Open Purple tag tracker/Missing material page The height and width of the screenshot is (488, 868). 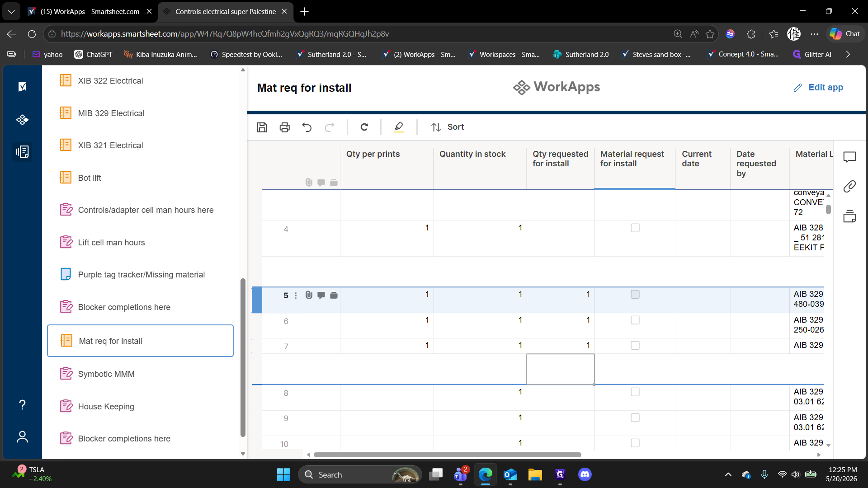pyautogui.click(x=140, y=275)
